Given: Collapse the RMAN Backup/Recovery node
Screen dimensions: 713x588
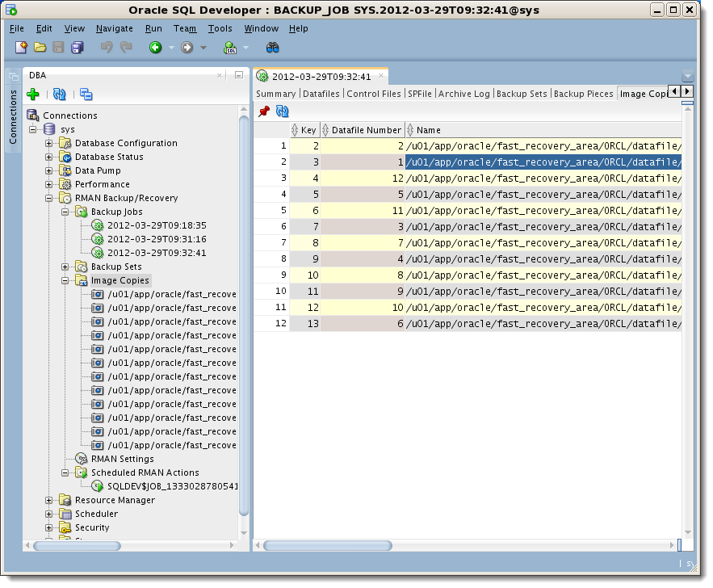Looking at the screenshot, I should pyautogui.click(x=49, y=198).
